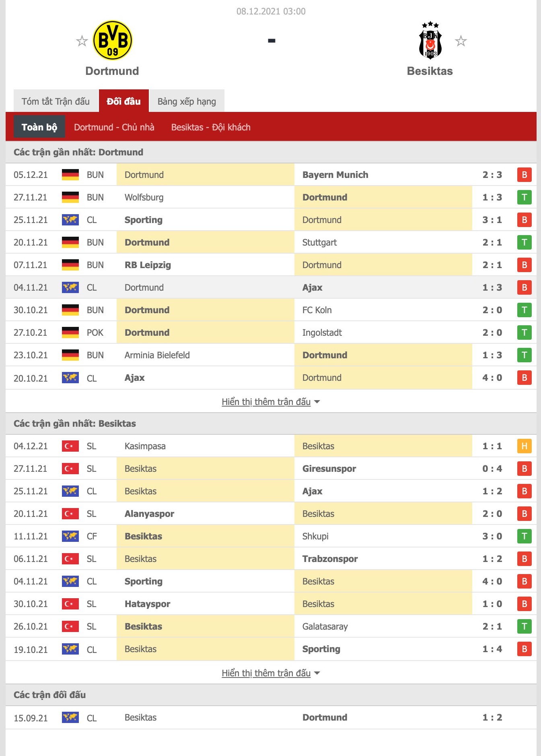Open Galatasaray team name
541x756 pixels.
click(325, 626)
